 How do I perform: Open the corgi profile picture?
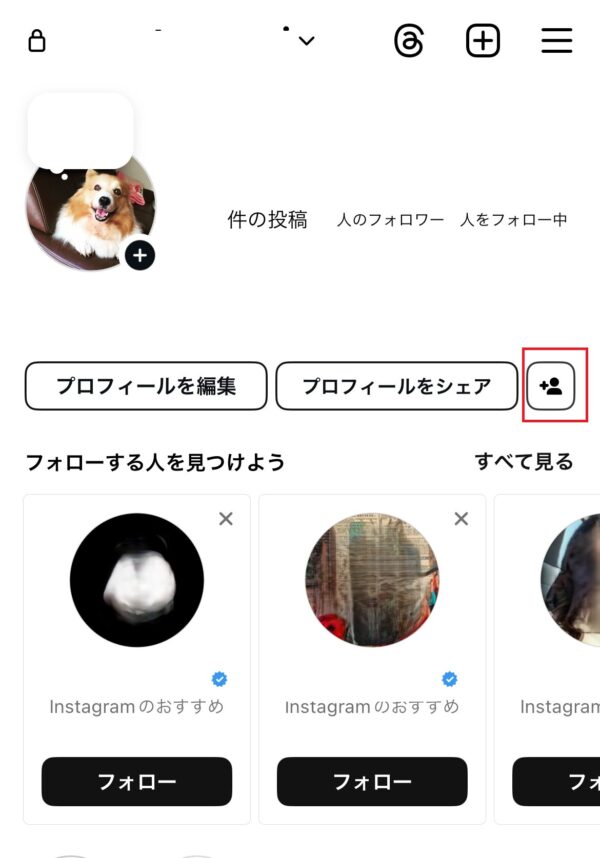[x=90, y=212]
